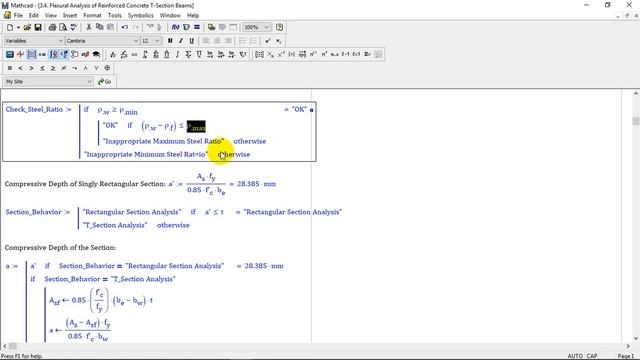Insert a matrix or vector
Screen dimensions: 640x360
coord(259,54)
